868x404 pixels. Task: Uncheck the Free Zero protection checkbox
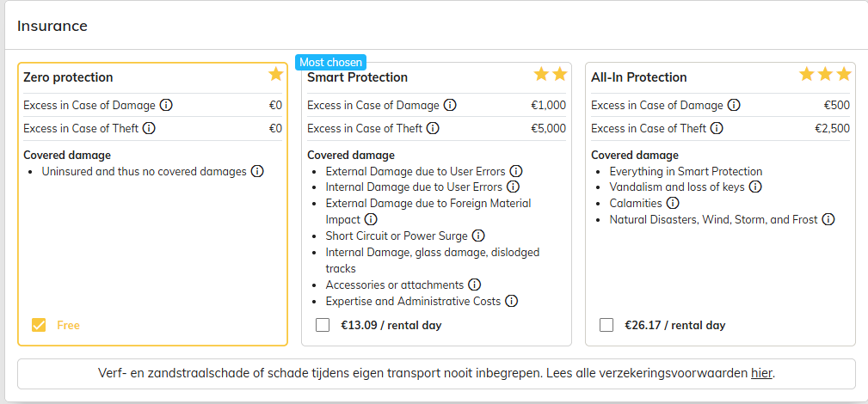click(39, 325)
